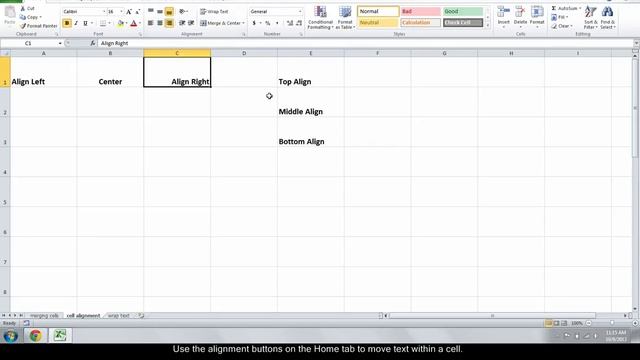The width and height of the screenshot is (640, 360).
Task: Apply the Good cell style
Action: (463, 11)
